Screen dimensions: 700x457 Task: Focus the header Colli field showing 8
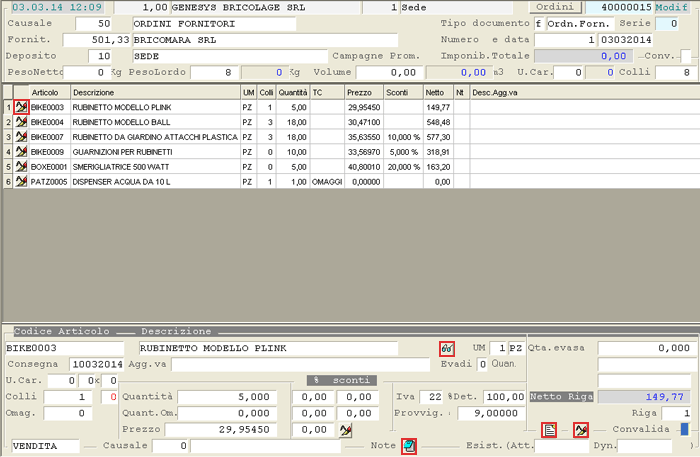pyautogui.click(x=675, y=72)
